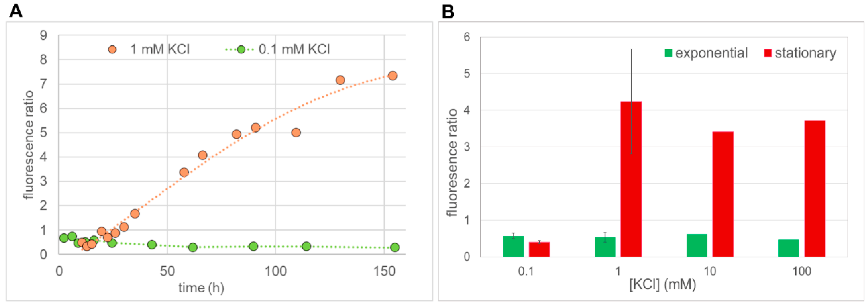Select the orange outlier point at 110 h
Viewport: 868px width, 306px height.
296,133
